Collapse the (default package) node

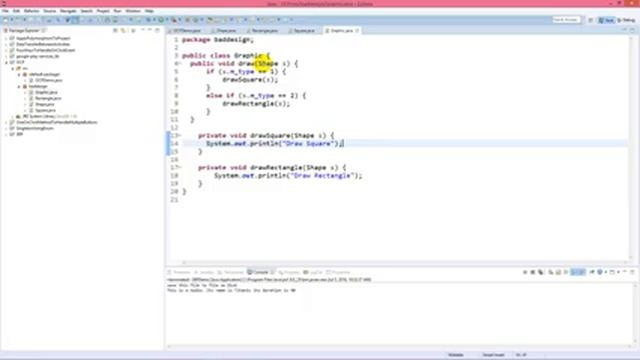click(x=19, y=75)
